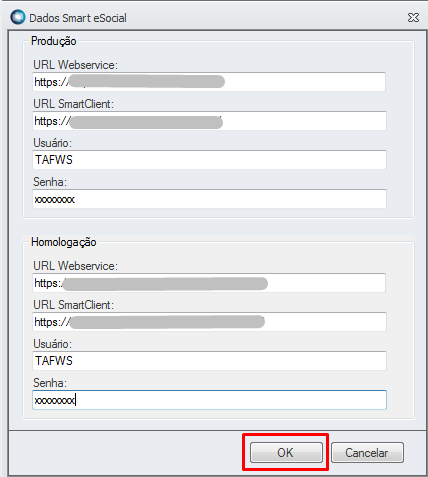Select the Homologação Senha password field
Viewport: 428px width, 477px height.
click(209, 400)
